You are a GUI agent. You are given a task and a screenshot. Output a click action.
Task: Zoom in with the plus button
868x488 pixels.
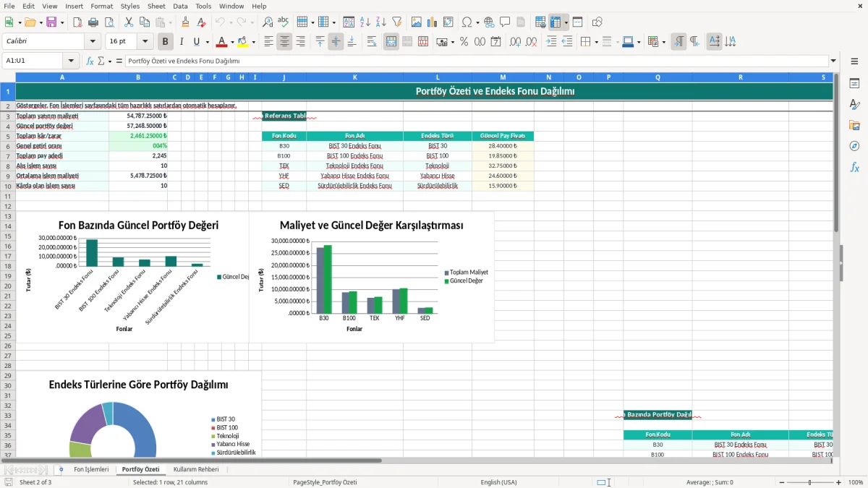pyautogui.click(x=839, y=482)
